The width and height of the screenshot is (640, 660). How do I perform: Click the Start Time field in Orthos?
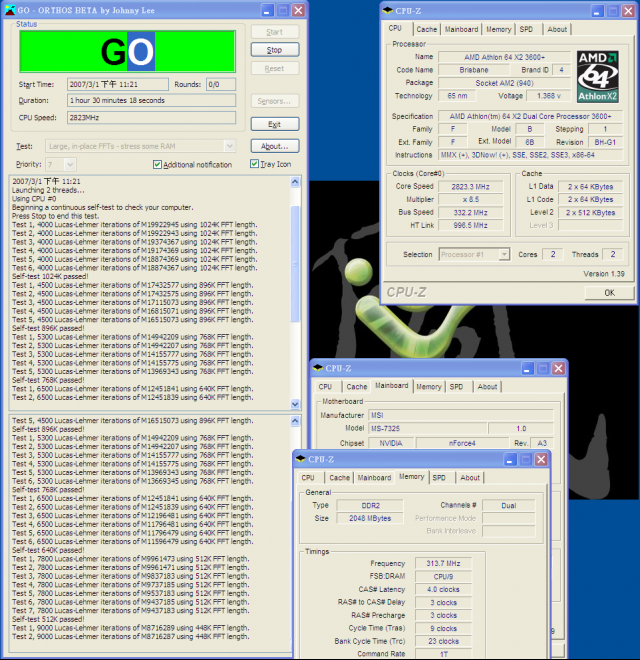click(117, 84)
